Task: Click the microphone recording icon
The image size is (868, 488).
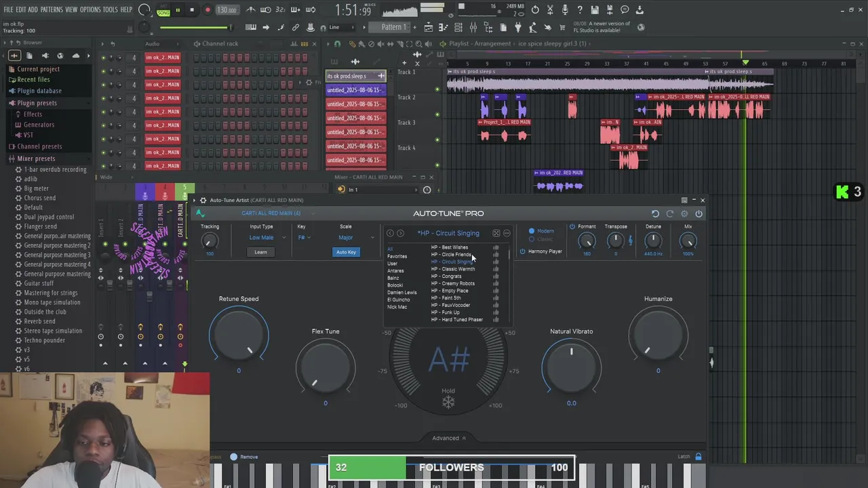Action: [565, 10]
